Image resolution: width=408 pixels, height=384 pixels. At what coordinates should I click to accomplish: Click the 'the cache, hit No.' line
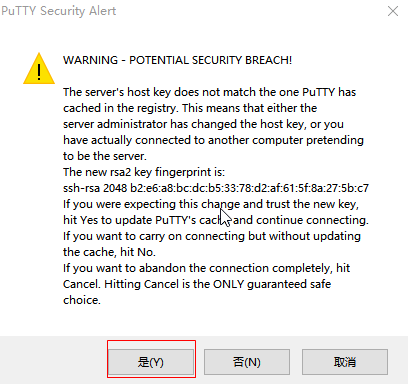pyautogui.click(x=109, y=252)
